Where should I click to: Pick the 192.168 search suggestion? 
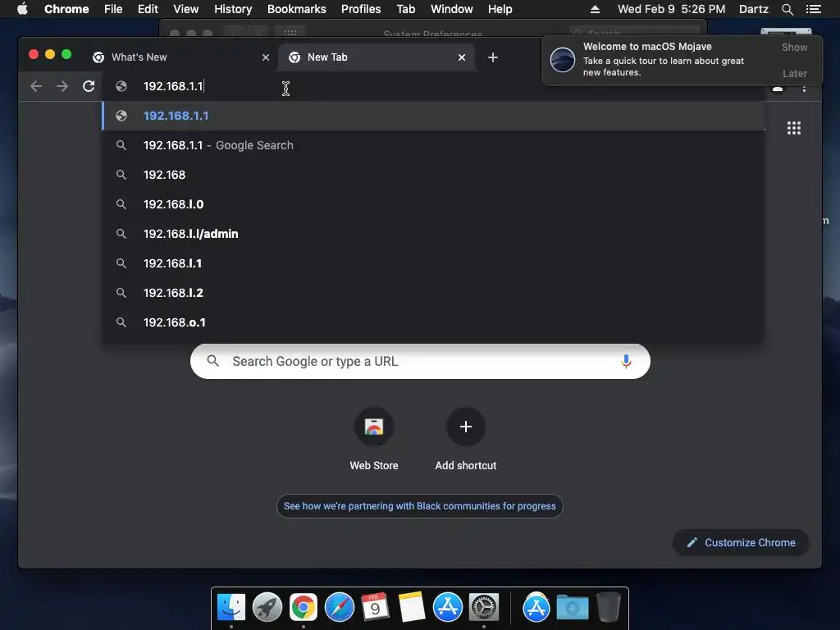(x=433, y=175)
